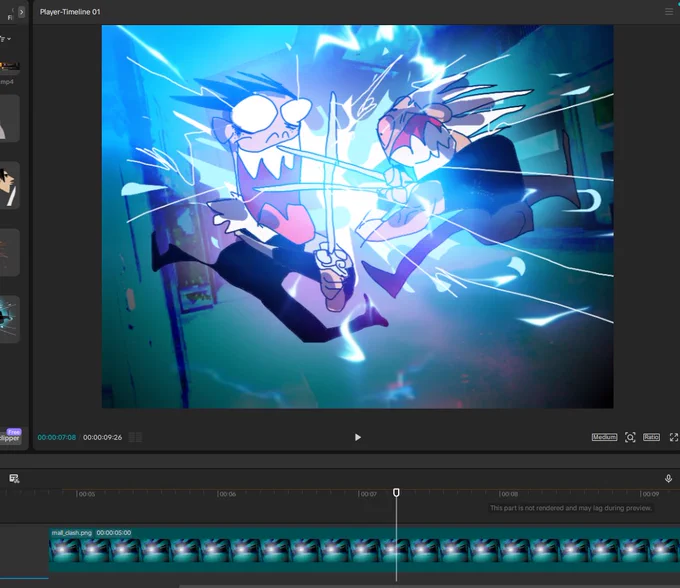Image resolution: width=680 pixels, height=588 pixels.
Task: Toggle the compare grid icon beside timecode
Action: (x=135, y=437)
